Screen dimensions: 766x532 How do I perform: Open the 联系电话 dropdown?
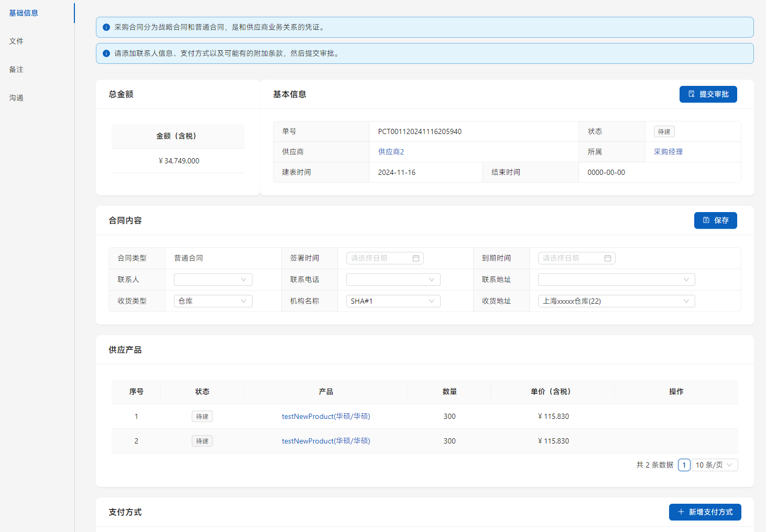(393, 280)
